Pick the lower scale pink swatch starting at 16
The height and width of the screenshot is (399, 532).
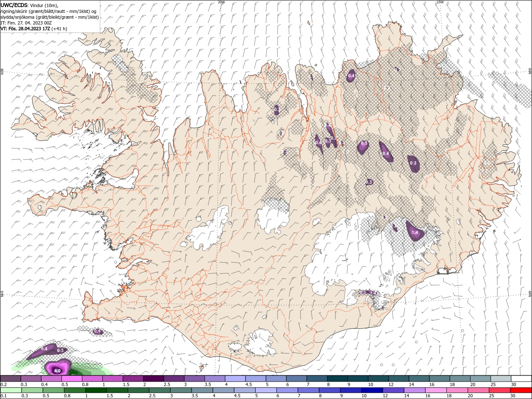pos(435,390)
